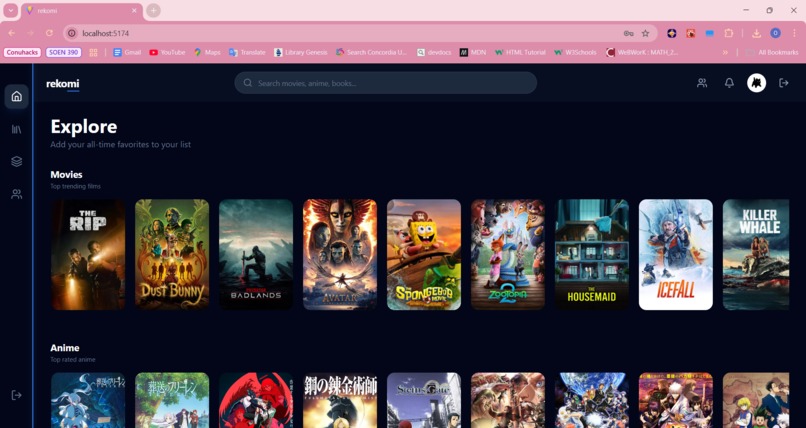This screenshot has height=428, width=806.
Task: Open the YouTube bookmark
Action: [167, 52]
